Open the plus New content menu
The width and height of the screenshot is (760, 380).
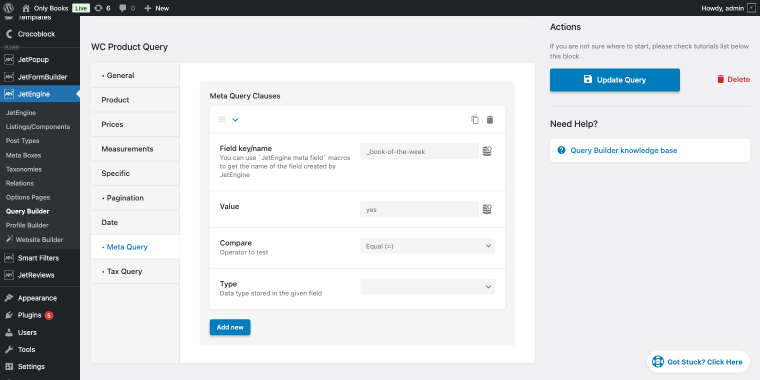click(157, 8)
